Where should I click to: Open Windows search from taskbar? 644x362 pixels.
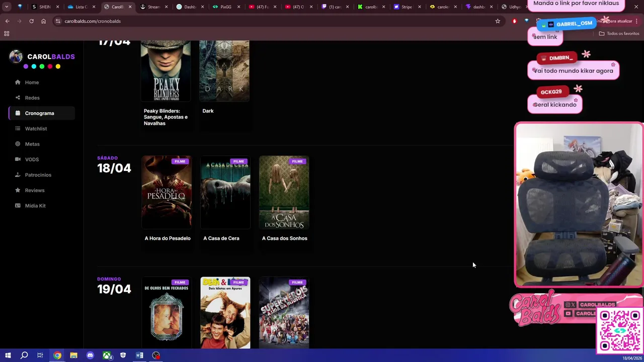click(24, 355)
